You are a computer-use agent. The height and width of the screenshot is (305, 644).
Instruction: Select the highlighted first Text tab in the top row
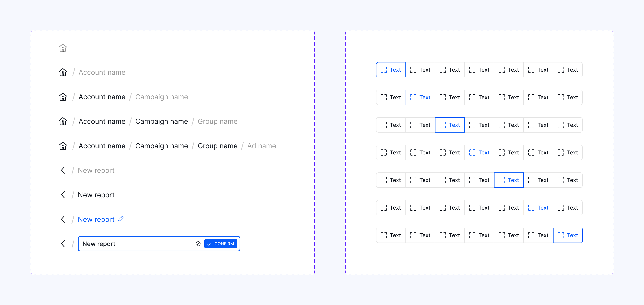coord(390,70)
